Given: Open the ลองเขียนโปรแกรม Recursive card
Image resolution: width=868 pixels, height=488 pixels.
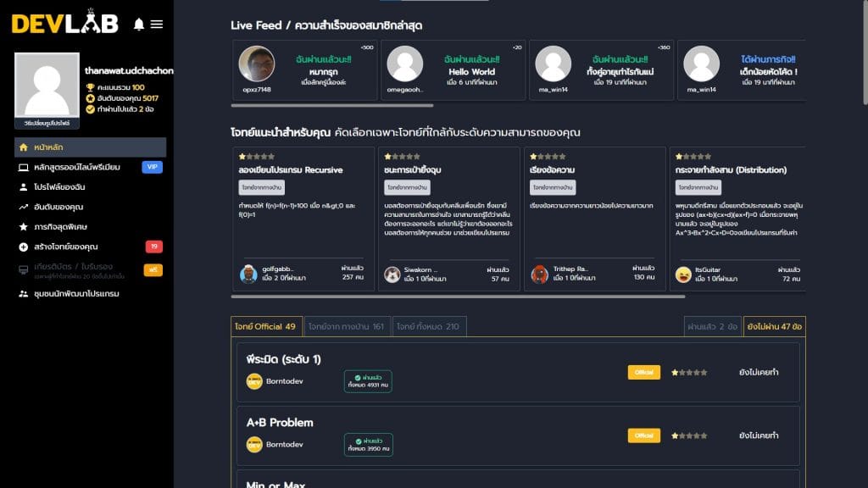Looking at the screenshot, I should point(291,170).
